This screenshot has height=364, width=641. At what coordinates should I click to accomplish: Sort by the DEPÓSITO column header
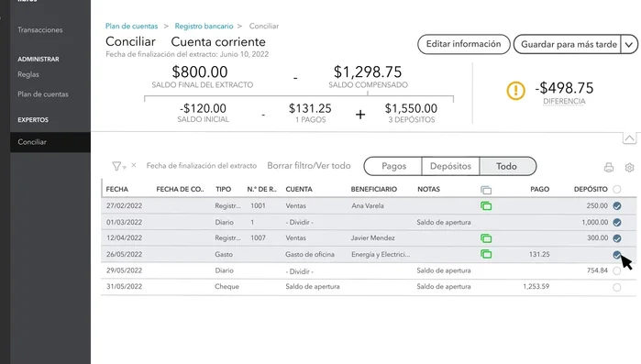pos(591,189)
